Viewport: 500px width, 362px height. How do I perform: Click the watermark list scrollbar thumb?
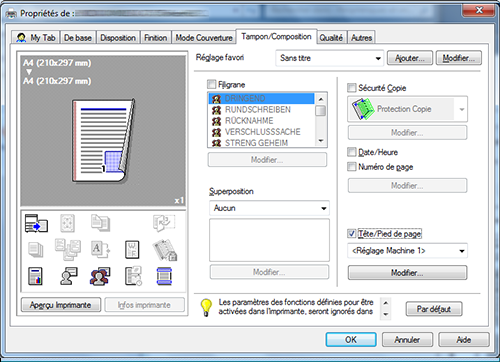(x=321, y=111)
